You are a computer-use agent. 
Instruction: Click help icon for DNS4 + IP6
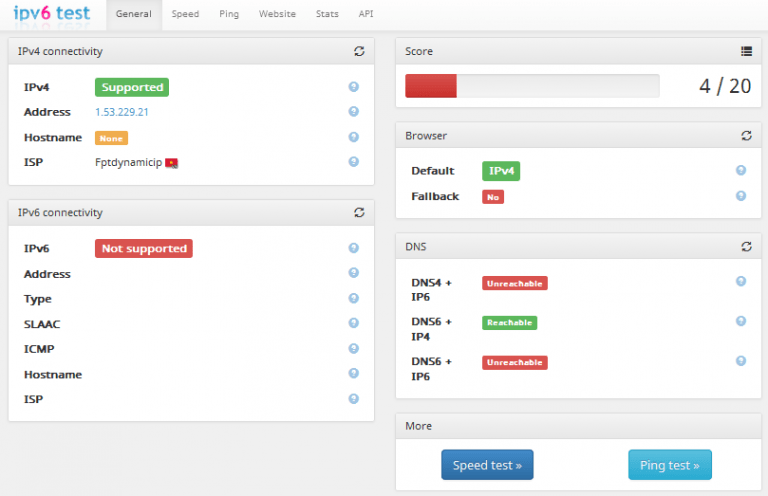click(x=741, y=282)
